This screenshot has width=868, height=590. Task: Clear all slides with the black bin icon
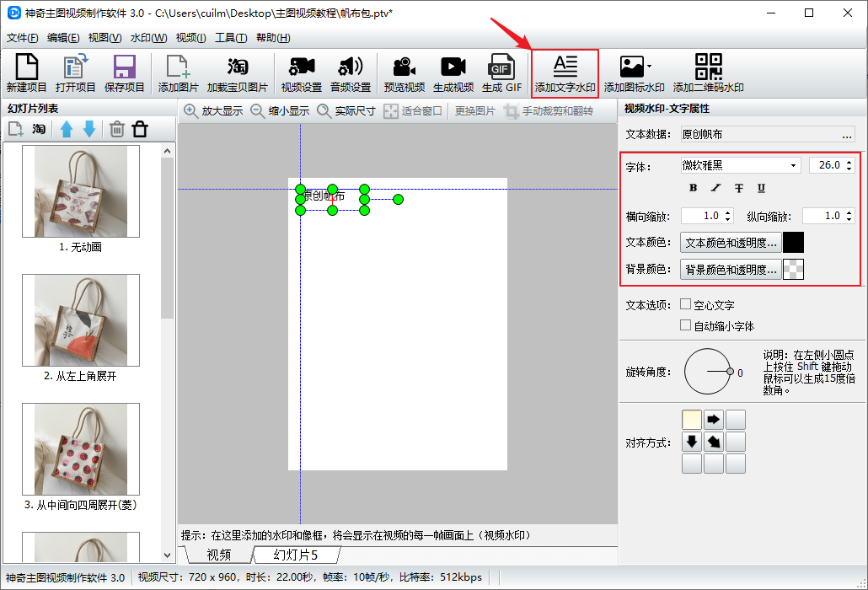tap(140, 129)
